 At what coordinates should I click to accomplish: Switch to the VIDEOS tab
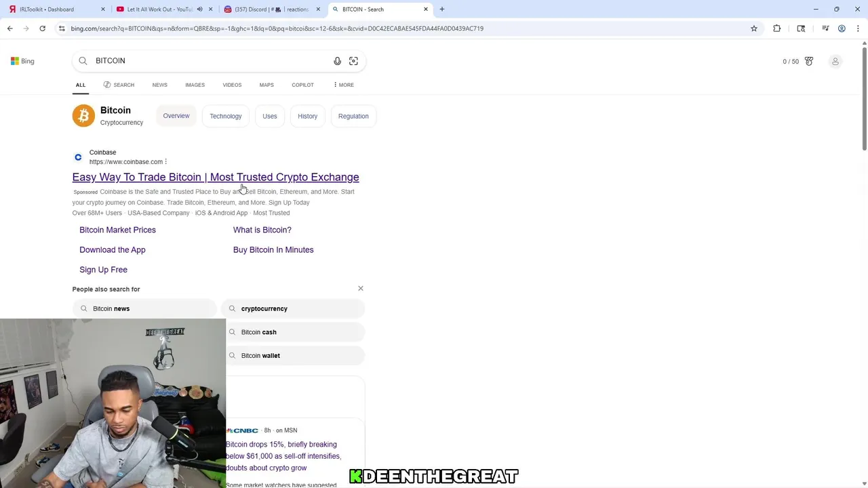click(232, 85)
